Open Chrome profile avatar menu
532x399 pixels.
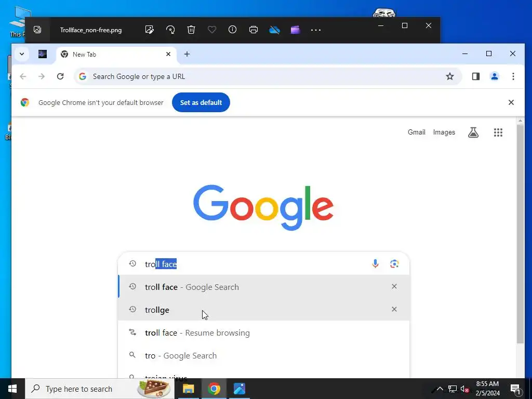click(495, 77)
